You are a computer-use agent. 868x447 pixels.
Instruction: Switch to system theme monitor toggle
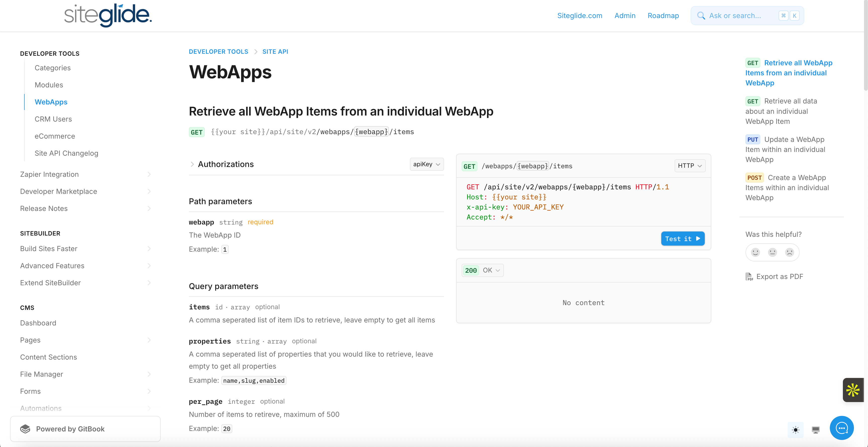click(816, 429)
